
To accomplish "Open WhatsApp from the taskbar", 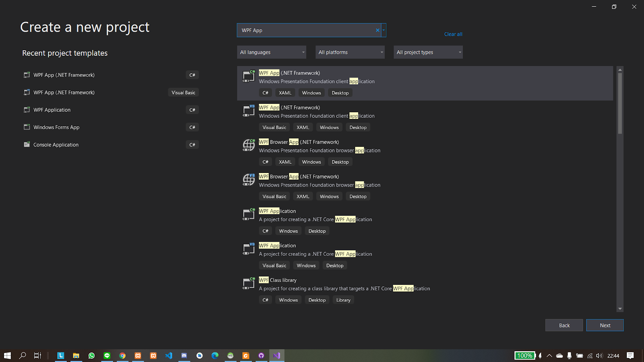I will (91, 356).
